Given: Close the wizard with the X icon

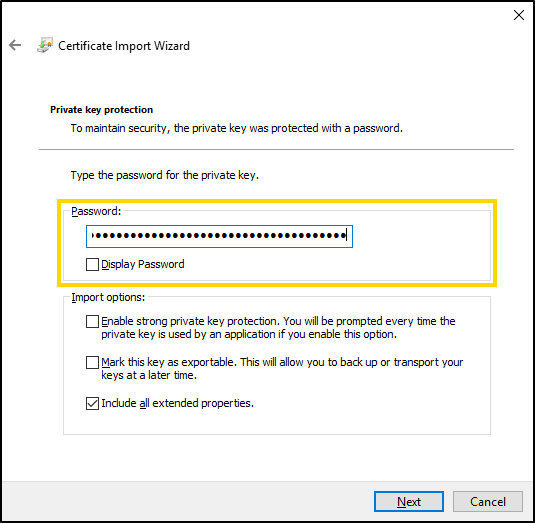Looking at the screenshot, I should coord(519,15).
